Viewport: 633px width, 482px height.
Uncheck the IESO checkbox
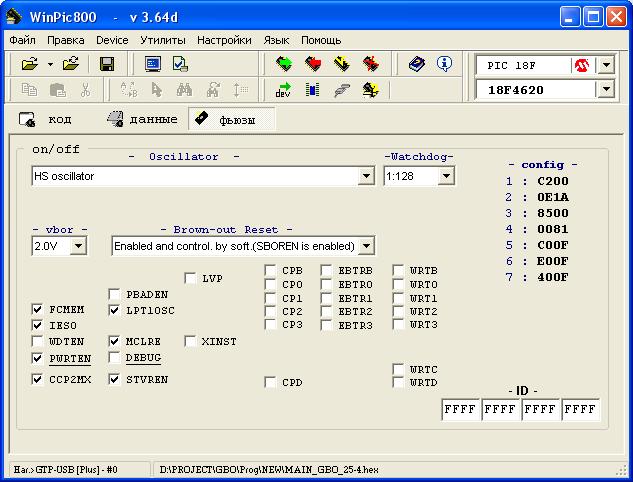(x=37, y=325)
